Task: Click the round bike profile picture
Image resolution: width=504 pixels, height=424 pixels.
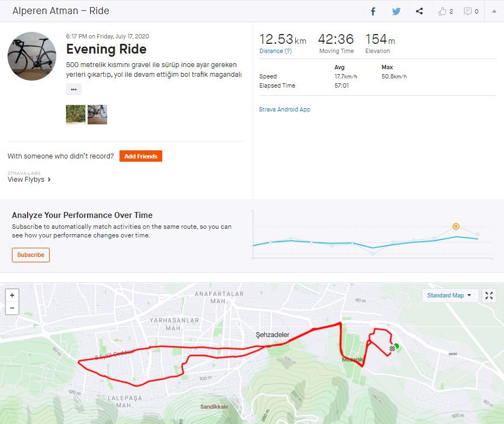Action: [x=32, y=56]
